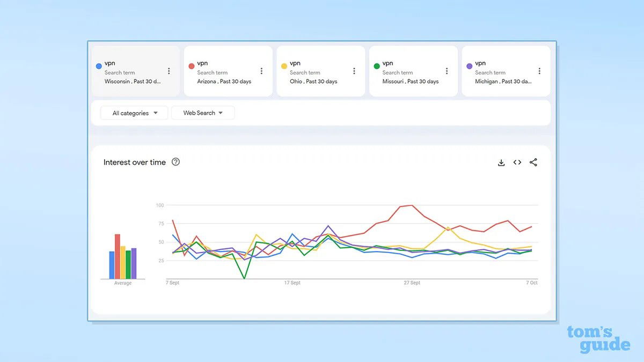
Task: Open the Web Search dropdown
Action: (203, 113)
